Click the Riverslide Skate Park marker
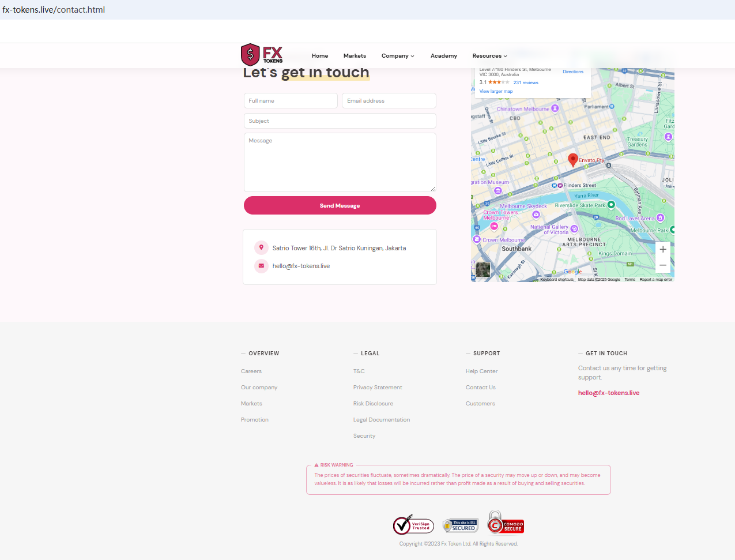Viewport: 735px width, 560px height. (x=611, y=205)
